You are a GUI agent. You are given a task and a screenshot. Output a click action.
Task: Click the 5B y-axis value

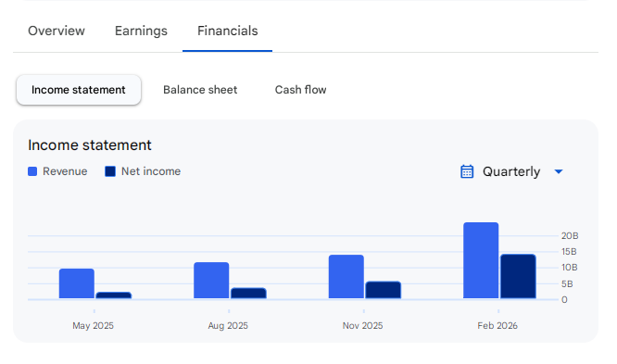[x=567, y=283]
